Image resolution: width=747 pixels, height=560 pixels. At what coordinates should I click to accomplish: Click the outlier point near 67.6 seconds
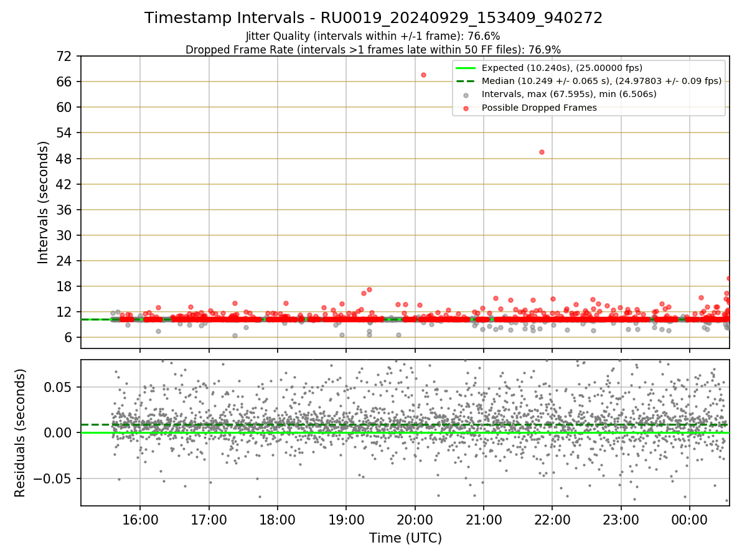[x=423, y=75]
